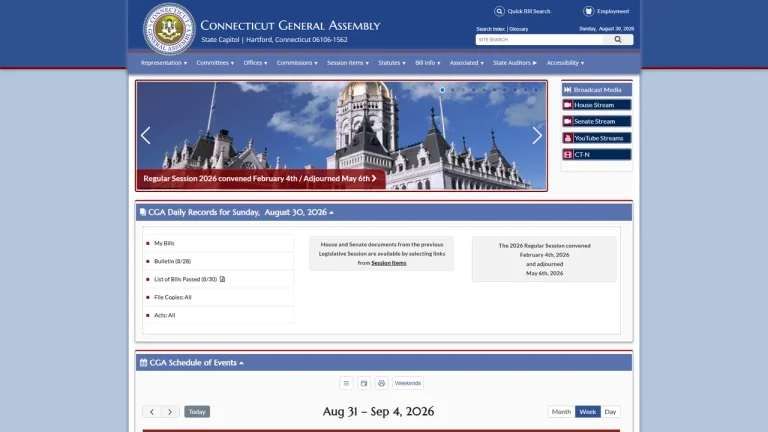This screenshot has width=768, height=432.
Task: Select third carousel slide indicator dot
Action: (463, 90)
